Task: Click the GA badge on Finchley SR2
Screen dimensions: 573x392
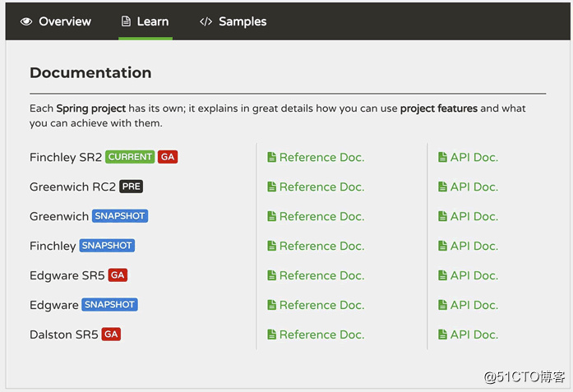Action: (x=168, y=157)
